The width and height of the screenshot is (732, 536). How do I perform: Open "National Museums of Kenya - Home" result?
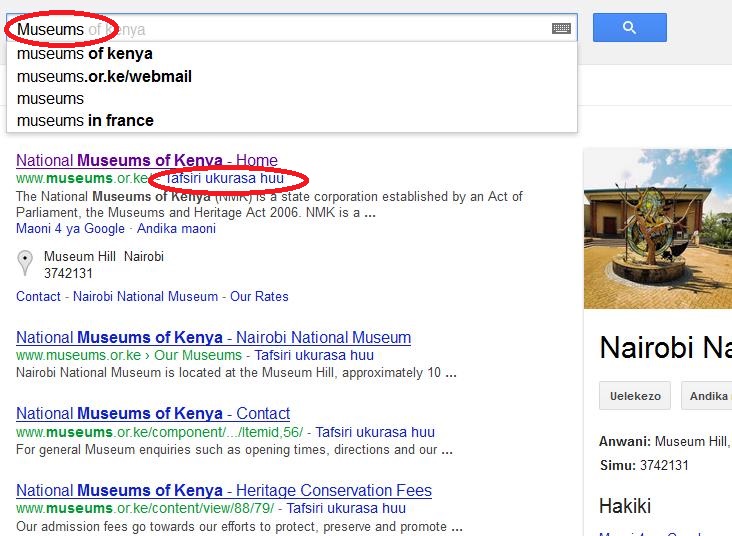(146, 160)
